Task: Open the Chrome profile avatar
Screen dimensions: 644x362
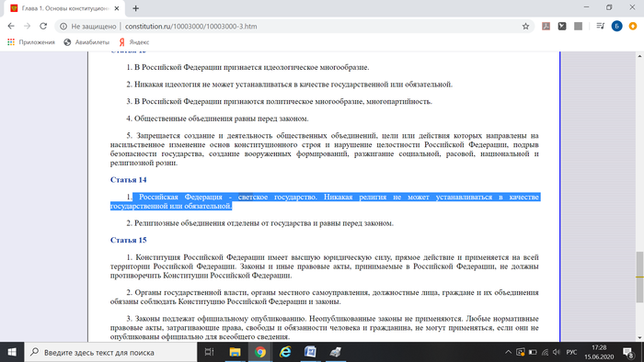Action: tap(616, 27)
